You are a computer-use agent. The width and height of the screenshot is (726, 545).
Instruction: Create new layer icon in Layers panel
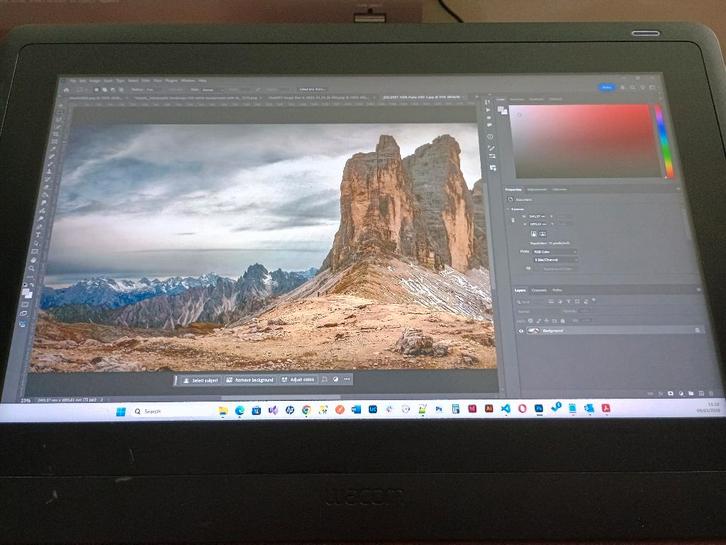click(x=701, y=394)
